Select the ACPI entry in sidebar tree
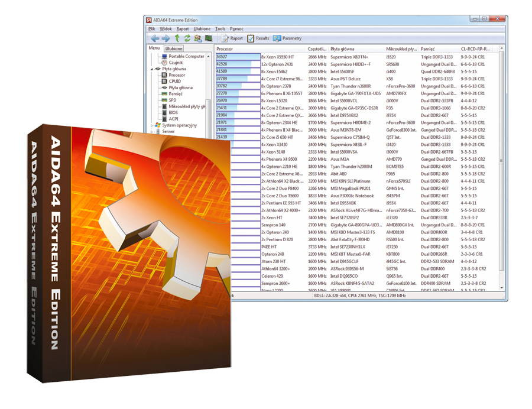The width and height of the screenshot is (532, 409). [x=173, y=119]
